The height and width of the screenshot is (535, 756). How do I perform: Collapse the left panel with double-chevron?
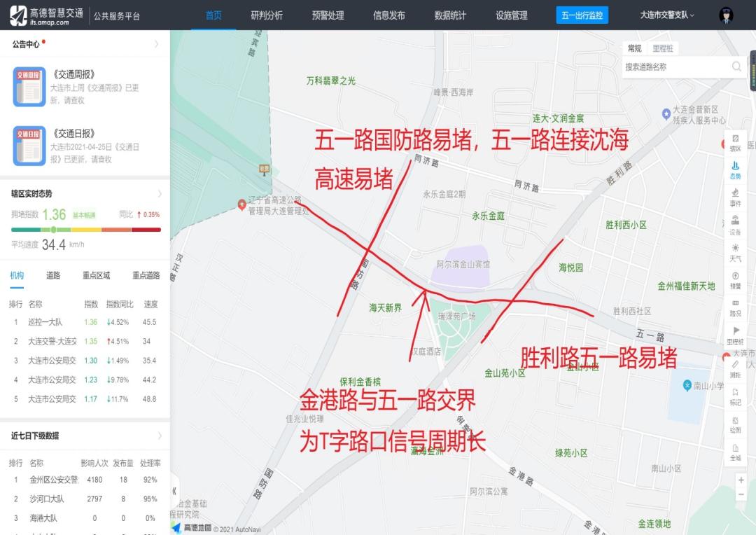click(174, 491)
